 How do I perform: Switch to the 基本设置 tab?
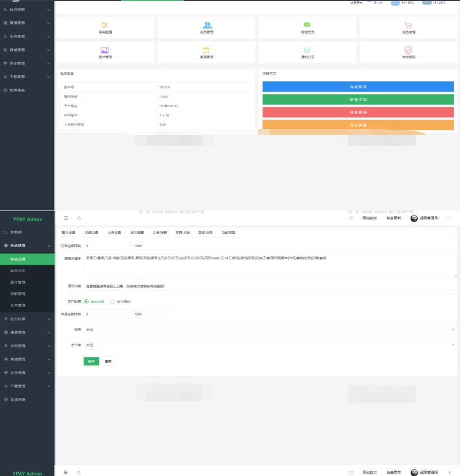tap(68, 232)
